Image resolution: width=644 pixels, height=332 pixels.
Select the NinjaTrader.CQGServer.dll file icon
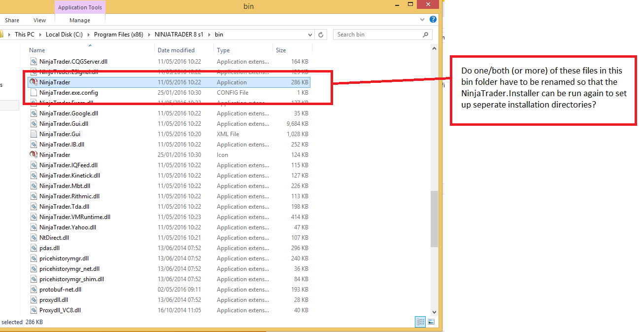[34, 62]
